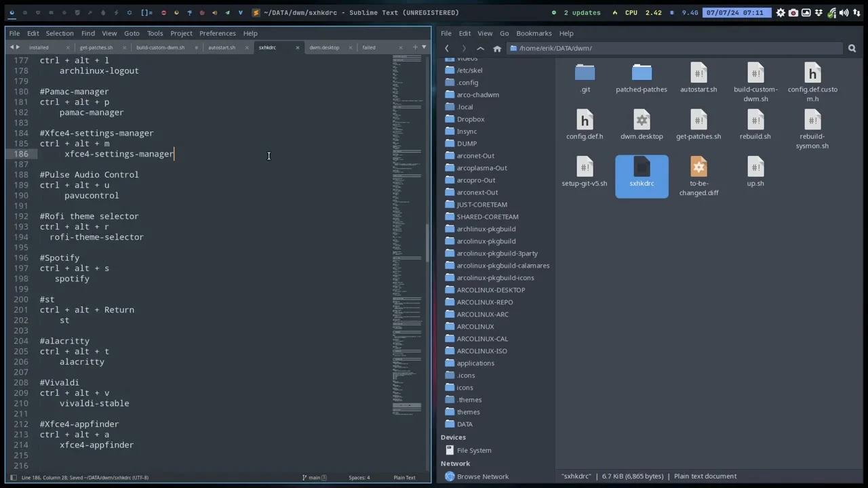Click the home icon in the file manager toolbar

tap(497, 47)
